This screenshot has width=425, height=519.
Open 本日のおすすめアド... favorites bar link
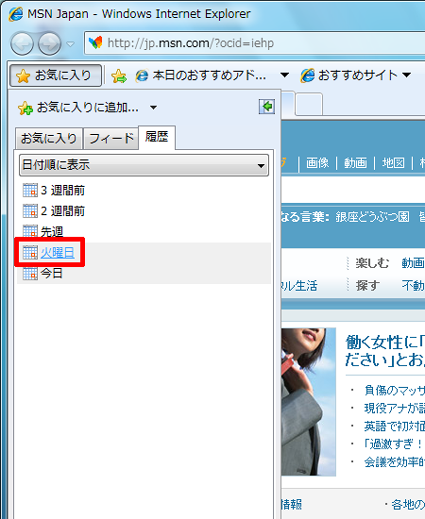tap(201, 76)
